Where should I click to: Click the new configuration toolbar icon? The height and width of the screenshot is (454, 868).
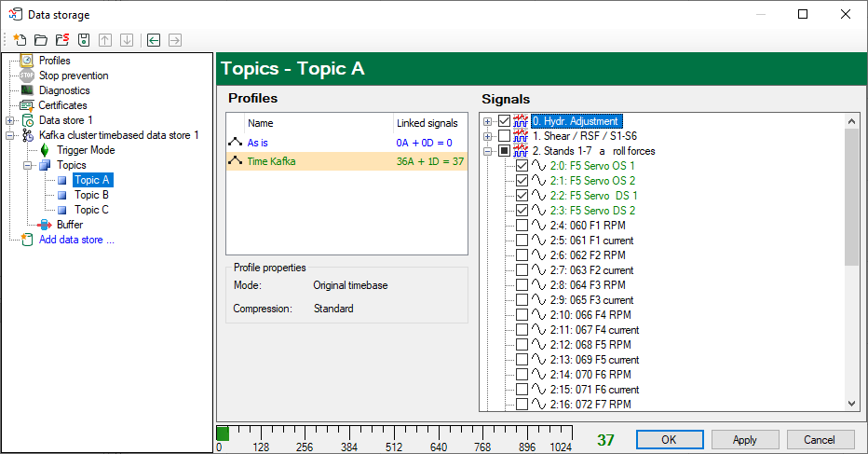pos(18,40)
